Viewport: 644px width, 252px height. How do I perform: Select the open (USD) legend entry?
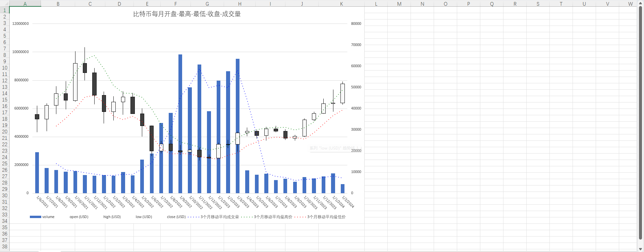click(x=79, y=217)
